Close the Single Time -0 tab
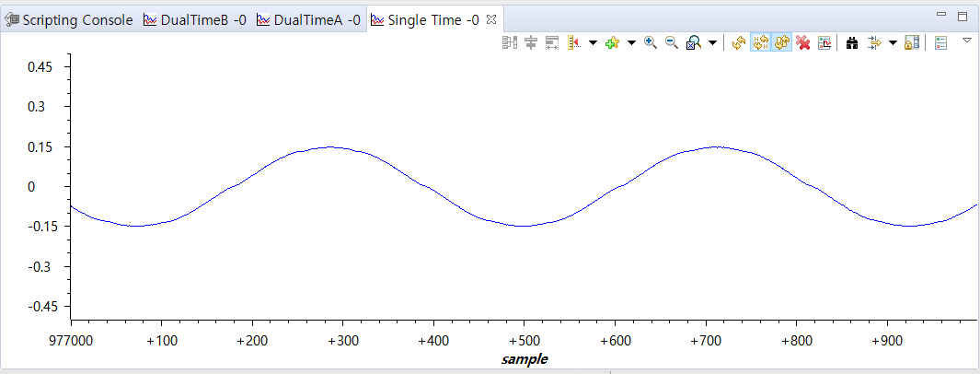Screen dimensions: 980x374 click(491, 20)
